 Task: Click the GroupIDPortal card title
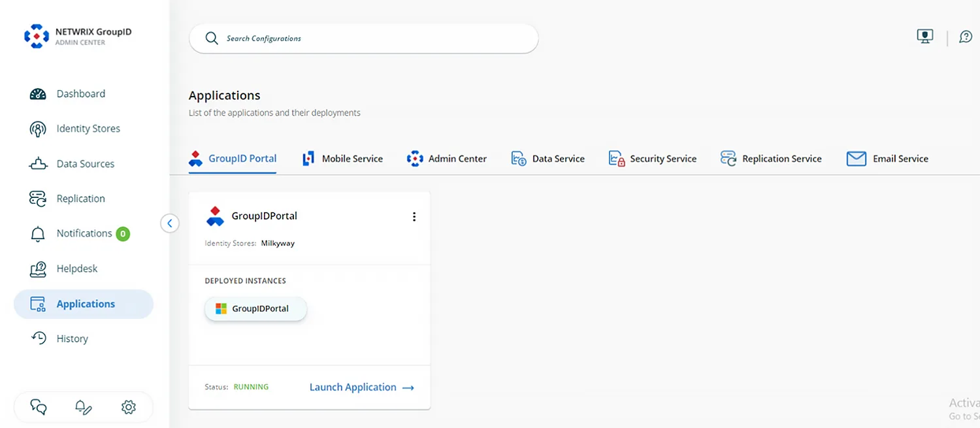point(265,216)
